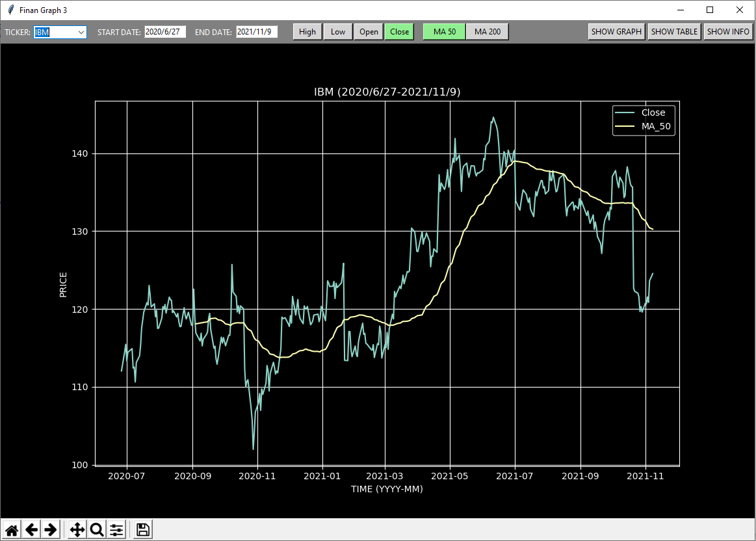
Task: Select the Pan axes tool
Action: 77,530
